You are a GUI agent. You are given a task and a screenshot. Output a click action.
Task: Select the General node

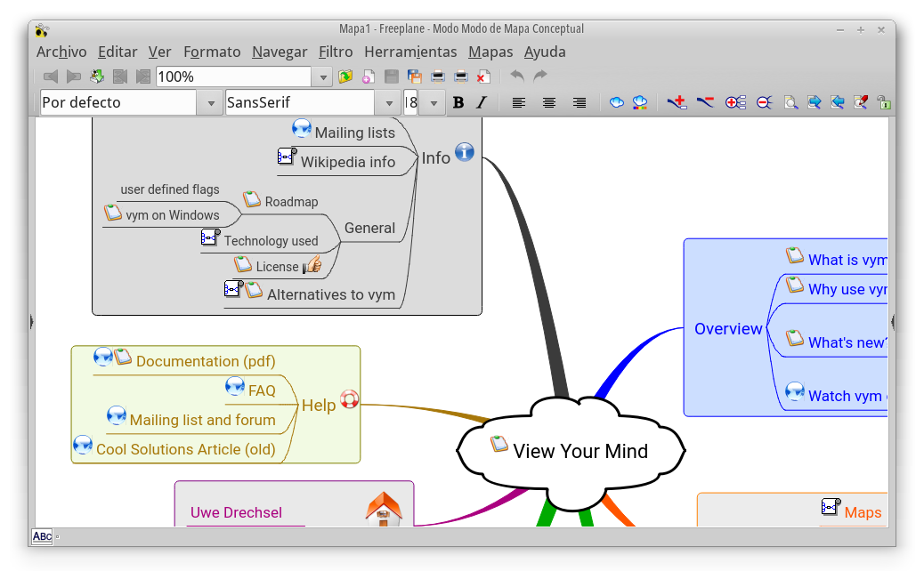(369, 228)
